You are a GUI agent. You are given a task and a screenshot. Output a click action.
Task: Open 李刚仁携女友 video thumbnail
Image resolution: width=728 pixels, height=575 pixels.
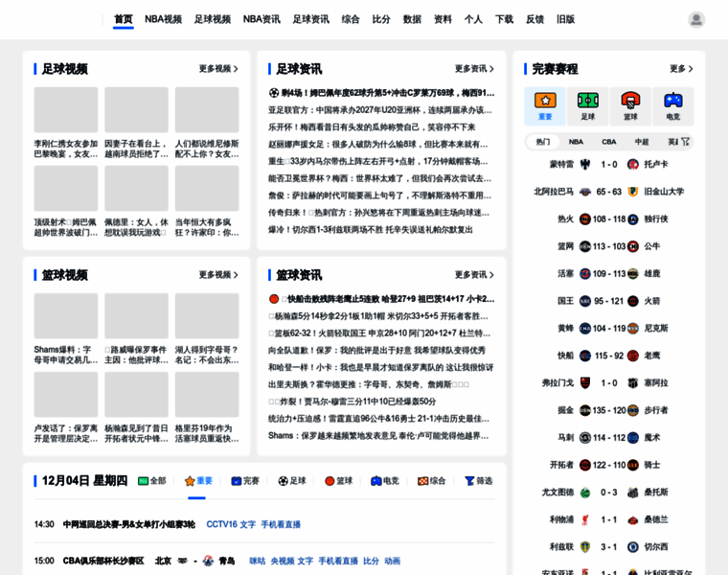click(66, 109)
